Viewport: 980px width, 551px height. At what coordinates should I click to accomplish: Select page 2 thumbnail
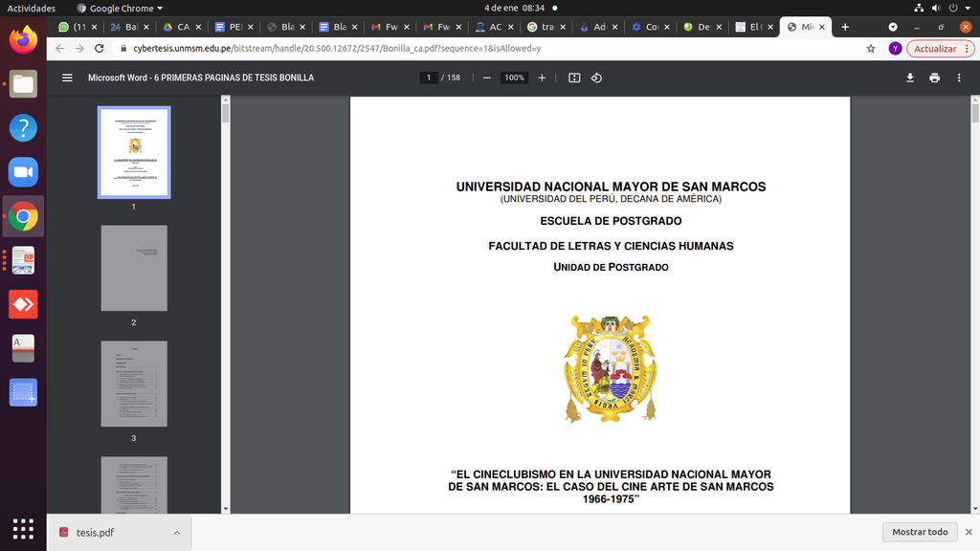(134, 268)
